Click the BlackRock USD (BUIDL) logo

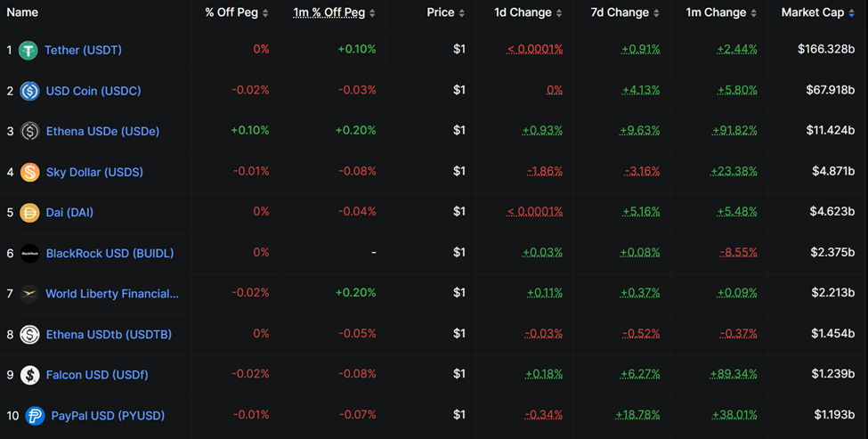click(x=29, y=254)
